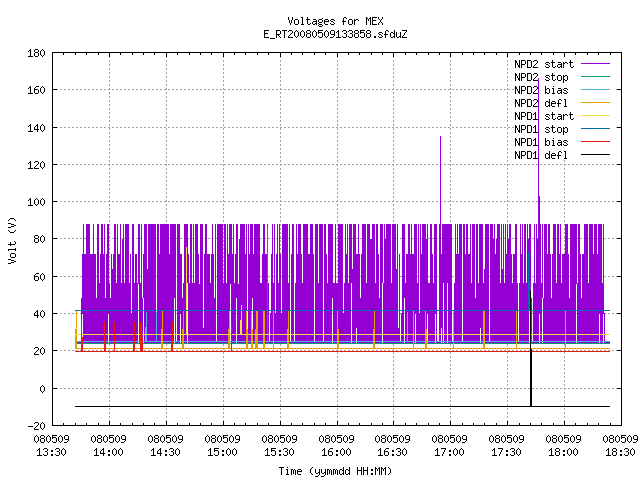Click the x-axis label 'Time (yymmdd HH:MM)'
Screen dimensions: 640x480
point(335,471)
